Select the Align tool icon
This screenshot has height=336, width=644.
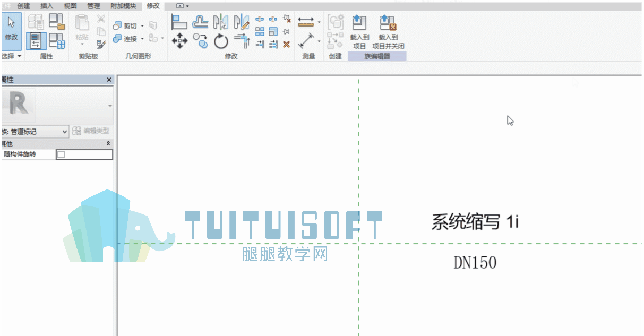point(179,22)
